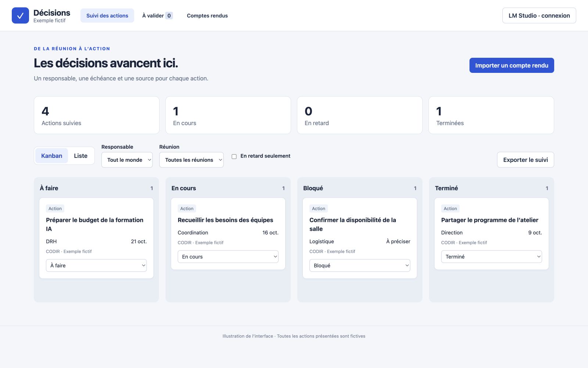588x368 pixels.
Task: Click the Coordination owner label
Action: coord(193,233)
